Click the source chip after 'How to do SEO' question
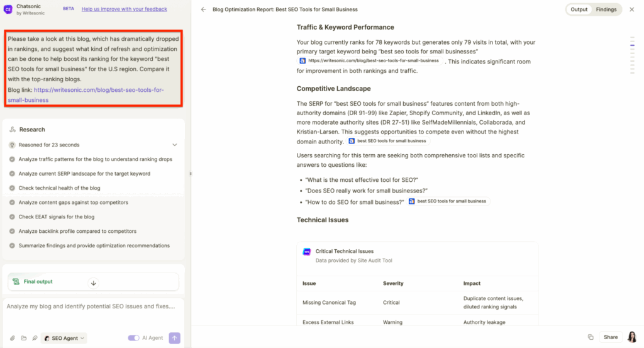Viewport: 644px width, 348px height. pyautogui.click(x=448, y=201)
